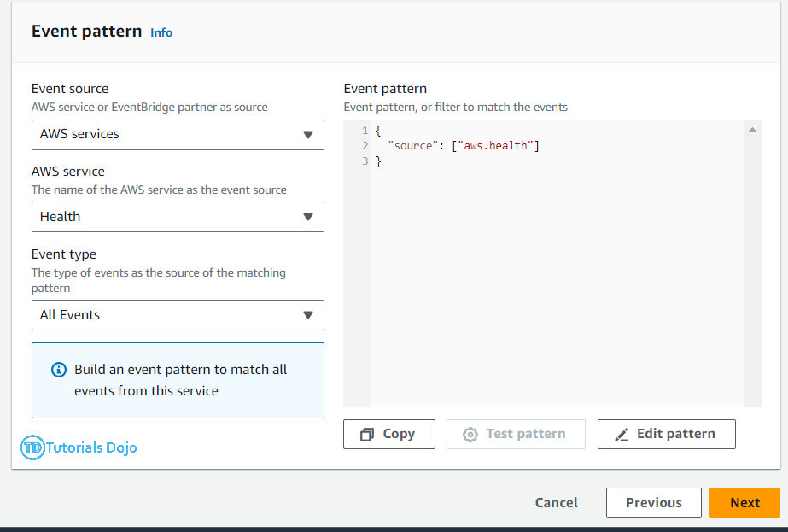Click the Tutorials Dojo TD logo icon
This screenshot has height=532, width=788.
click(x=32, y=447)
